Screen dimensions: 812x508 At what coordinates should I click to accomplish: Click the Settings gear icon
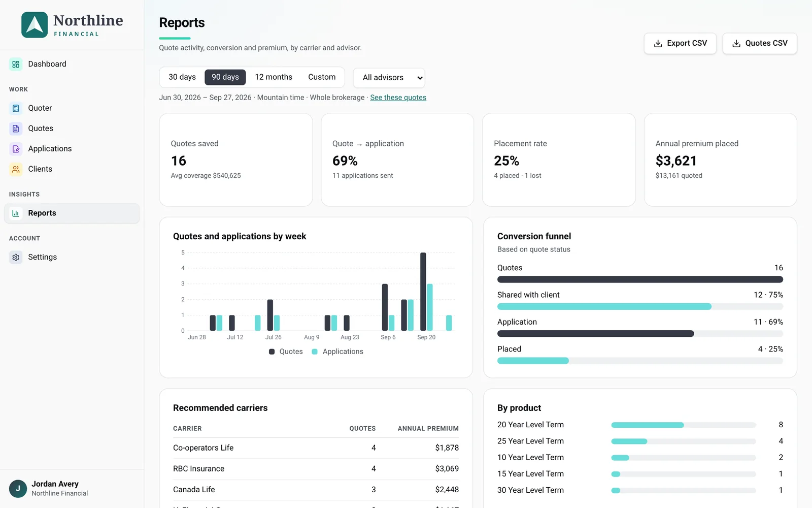point(16,257)
